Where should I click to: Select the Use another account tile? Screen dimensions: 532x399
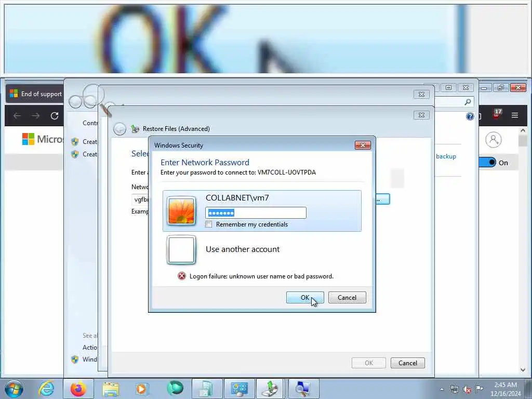[262, 249]
